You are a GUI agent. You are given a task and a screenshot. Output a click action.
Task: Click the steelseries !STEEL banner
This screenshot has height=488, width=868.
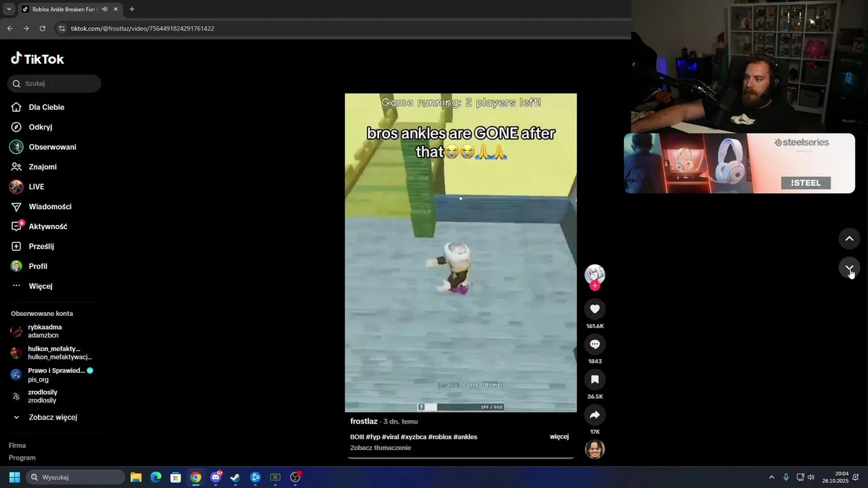pyautogui.click(x=739, y=163)
